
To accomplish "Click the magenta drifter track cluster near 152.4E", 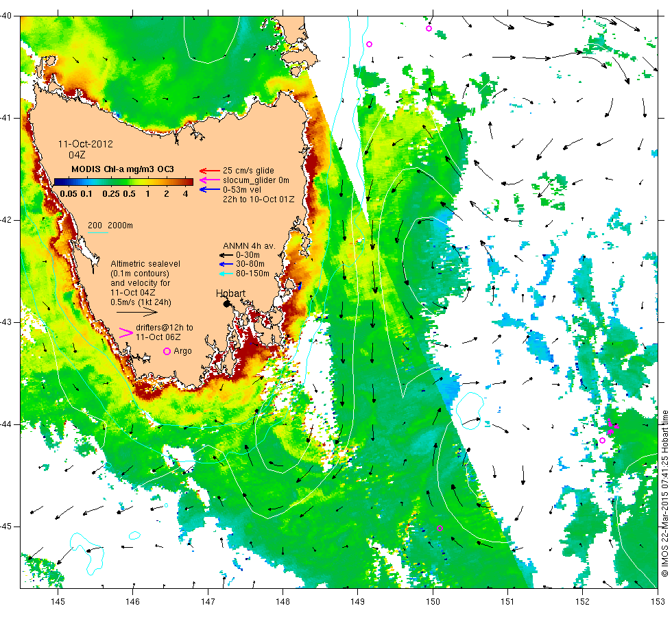I will [x=612, y=426].
